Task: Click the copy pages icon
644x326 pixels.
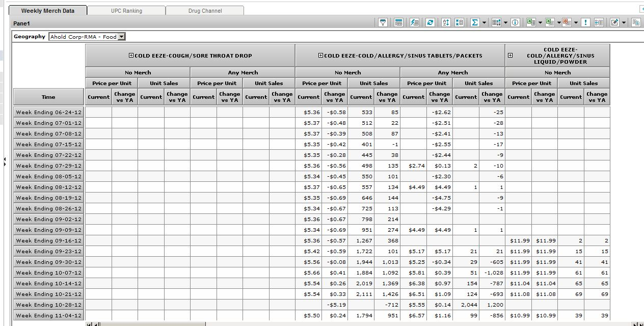Action: [636, 22]
